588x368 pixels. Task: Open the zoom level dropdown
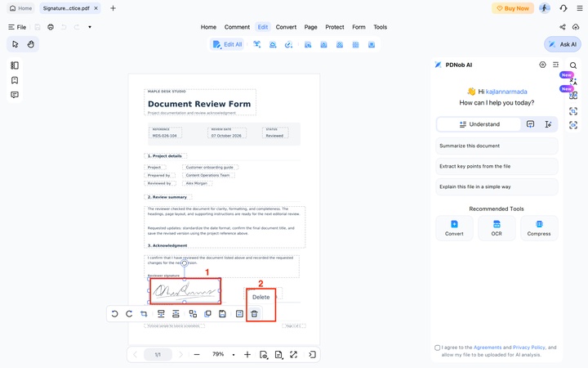pos(234,354)
